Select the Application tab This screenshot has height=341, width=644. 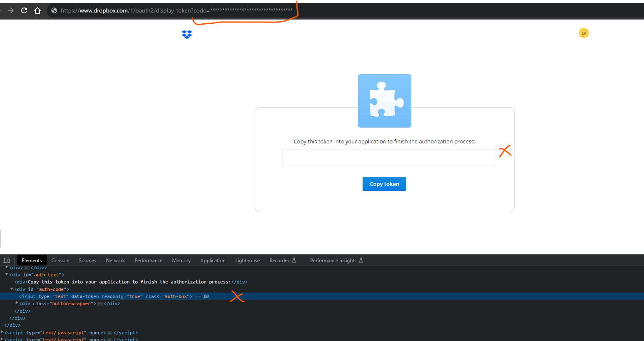tap(213, 261)
